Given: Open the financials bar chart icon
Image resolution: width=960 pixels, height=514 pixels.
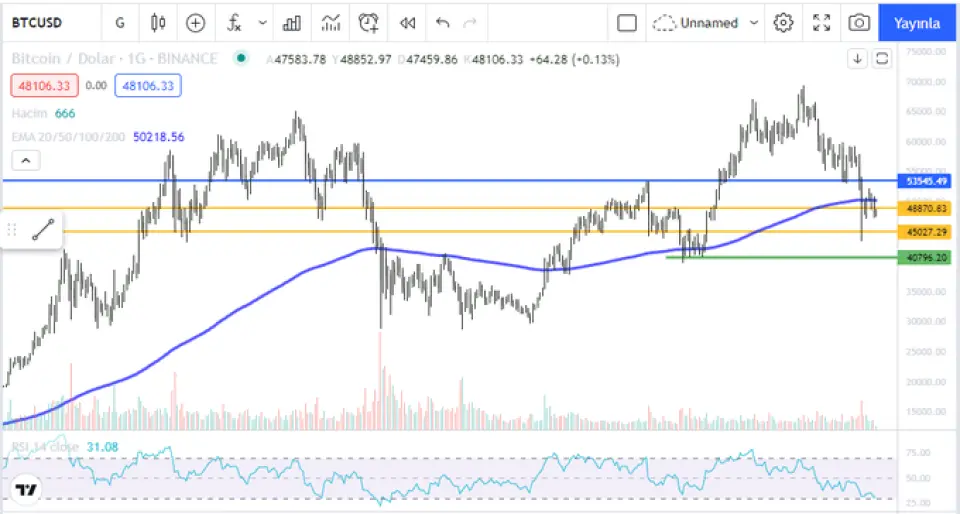Looking at the screenshot, I should pyautogui.click(x=292, y=22).
